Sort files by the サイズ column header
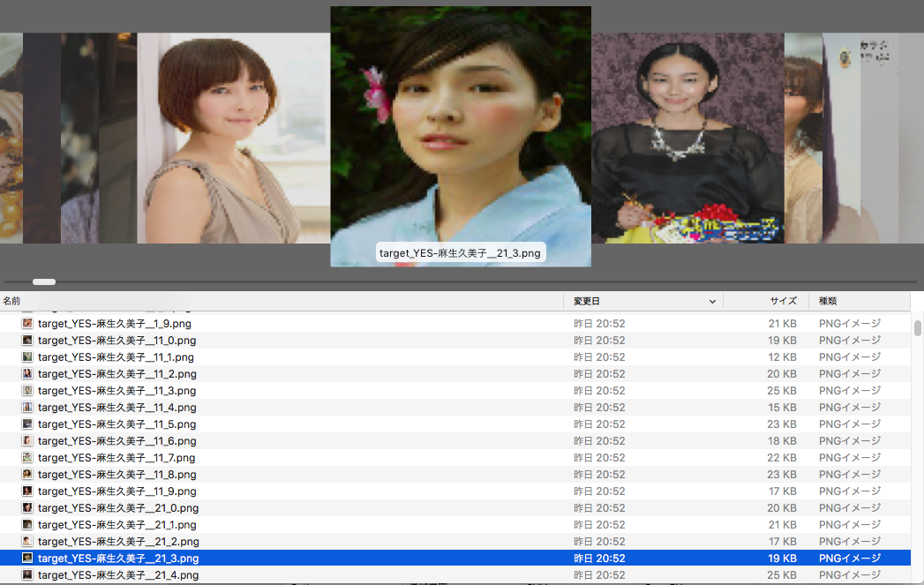The width and height of the screenshot is (924, 585). (x=782, y=302)
